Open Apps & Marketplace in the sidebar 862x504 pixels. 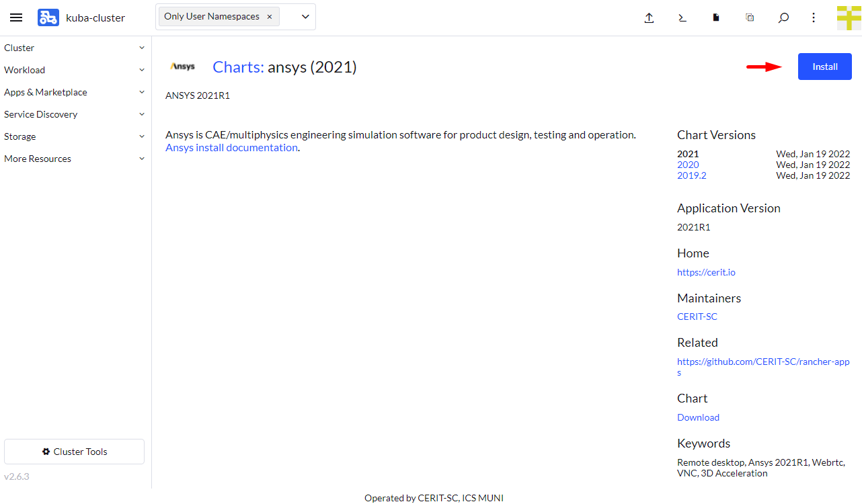[x=46, y=92]
